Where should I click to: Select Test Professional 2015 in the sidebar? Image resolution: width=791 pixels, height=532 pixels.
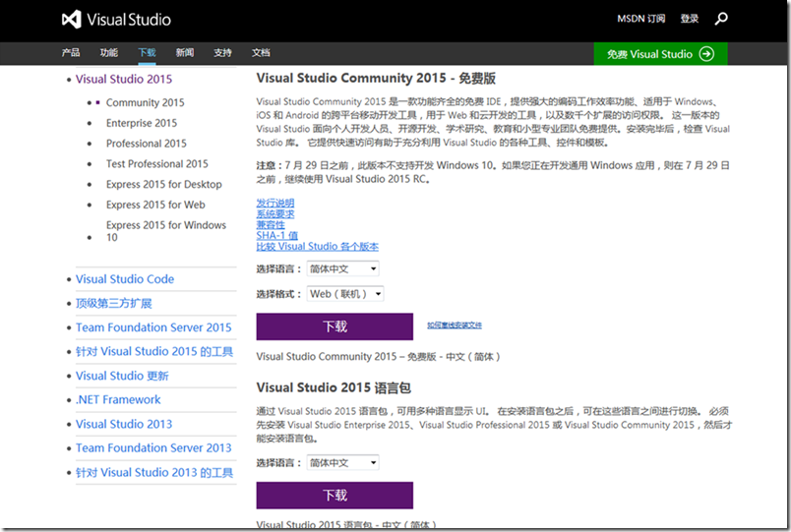click(x=156, y=164)
